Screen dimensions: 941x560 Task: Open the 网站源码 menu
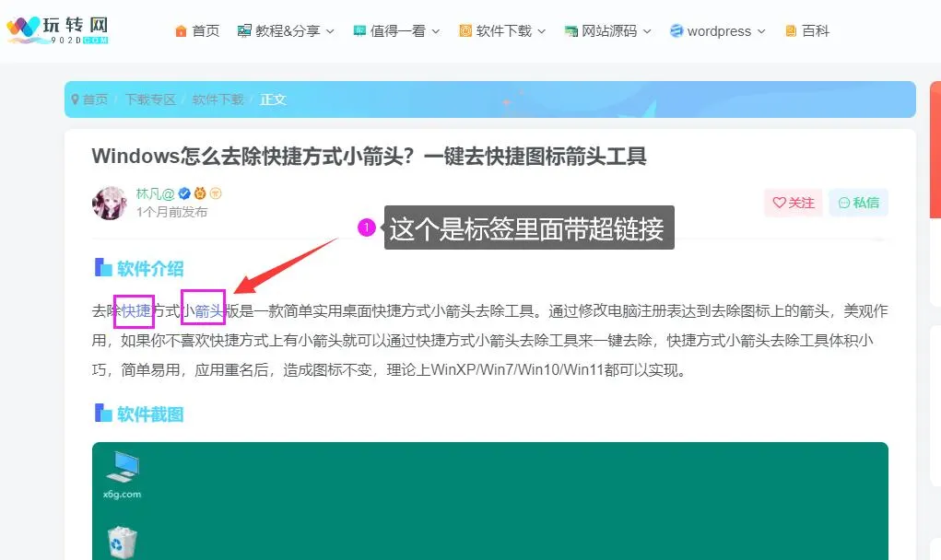coord(609,31)
